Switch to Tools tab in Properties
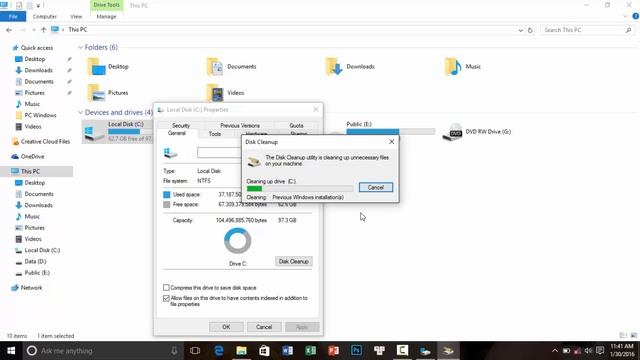 [x=215, y=134]
